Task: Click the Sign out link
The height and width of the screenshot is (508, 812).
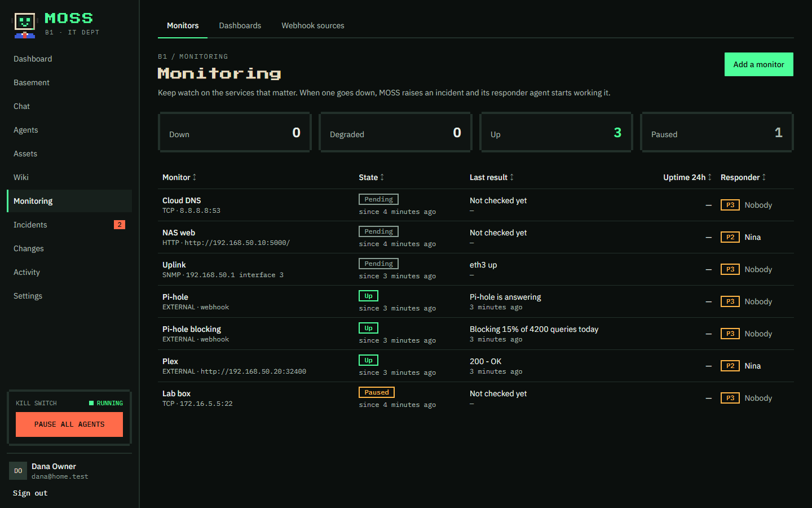Action: 30,493
